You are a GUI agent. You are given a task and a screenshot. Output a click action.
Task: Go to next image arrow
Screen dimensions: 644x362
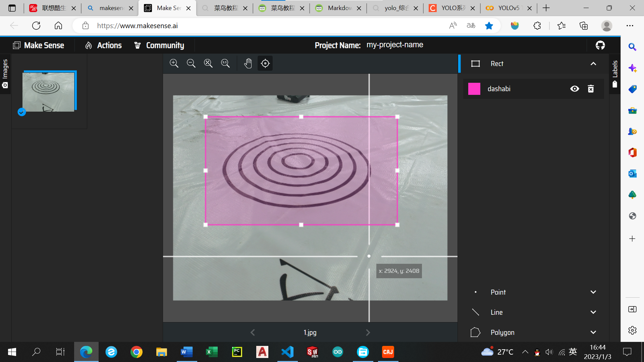[x=368, y=333]
